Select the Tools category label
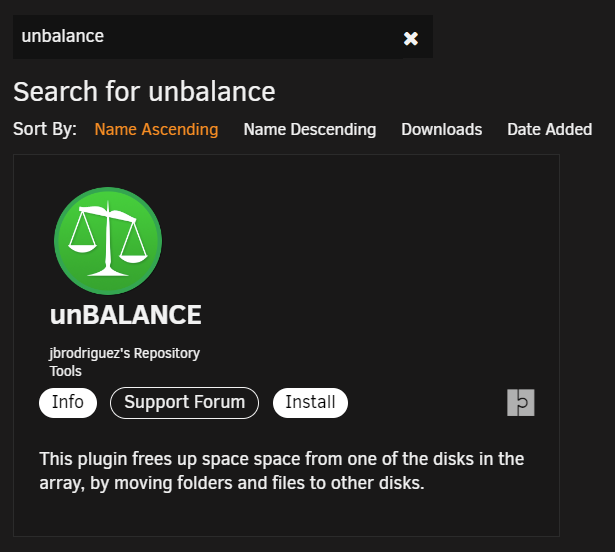615x552 pixels. click(66, 371)
